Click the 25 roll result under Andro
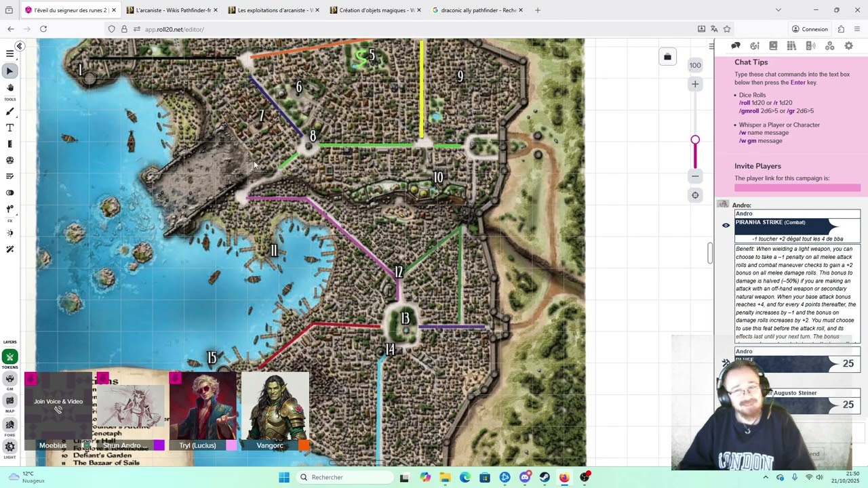 coord(848,364)
